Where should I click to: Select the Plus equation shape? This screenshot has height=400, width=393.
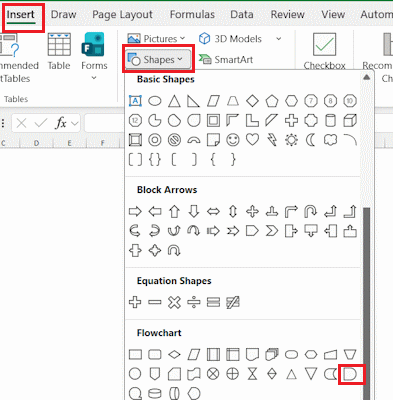(135, 302)
